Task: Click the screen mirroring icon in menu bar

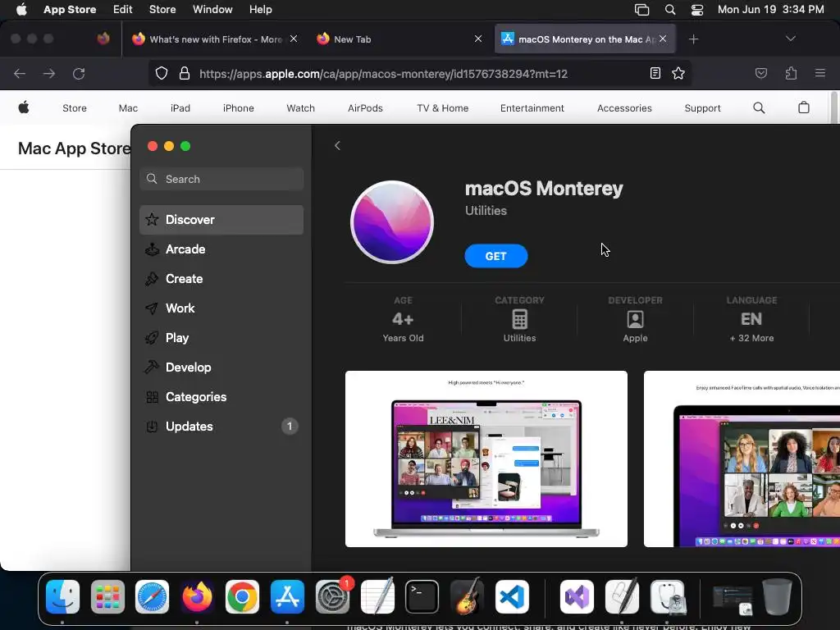Action: (x=641, y=10)
